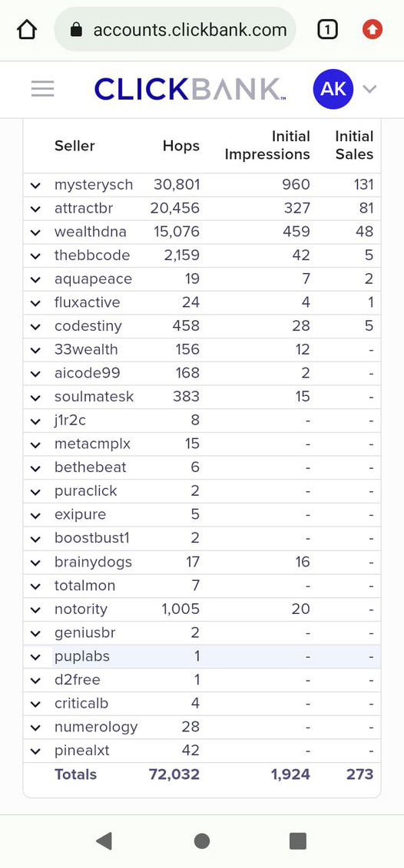Screen dimensions: 404x868
Task: Select the highlighted puplabs row
Action: [202, 656]
